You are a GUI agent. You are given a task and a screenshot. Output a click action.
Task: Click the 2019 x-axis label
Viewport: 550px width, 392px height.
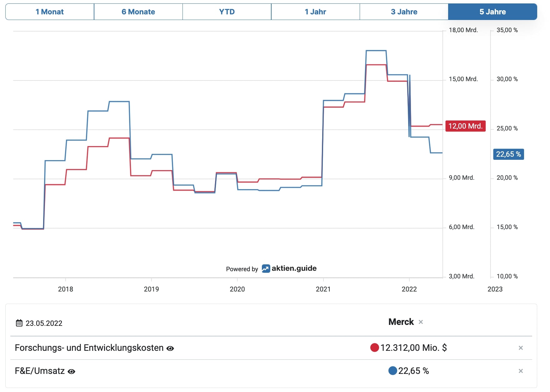(151, 289)
